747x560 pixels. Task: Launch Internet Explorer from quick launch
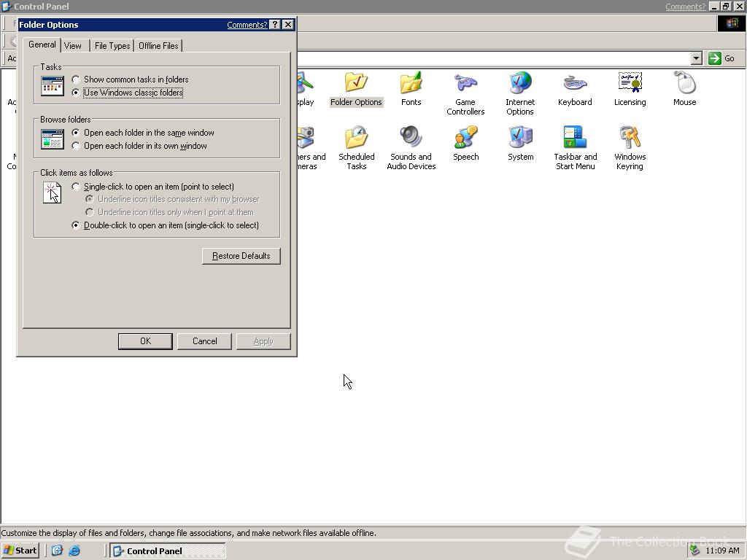pyautogui.click(x=74, y=551)
